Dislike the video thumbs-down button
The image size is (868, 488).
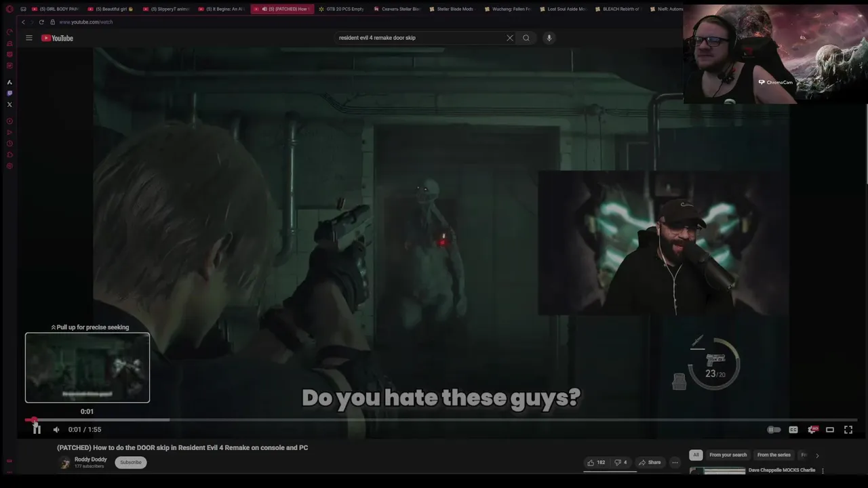click(x=620, y=462)
